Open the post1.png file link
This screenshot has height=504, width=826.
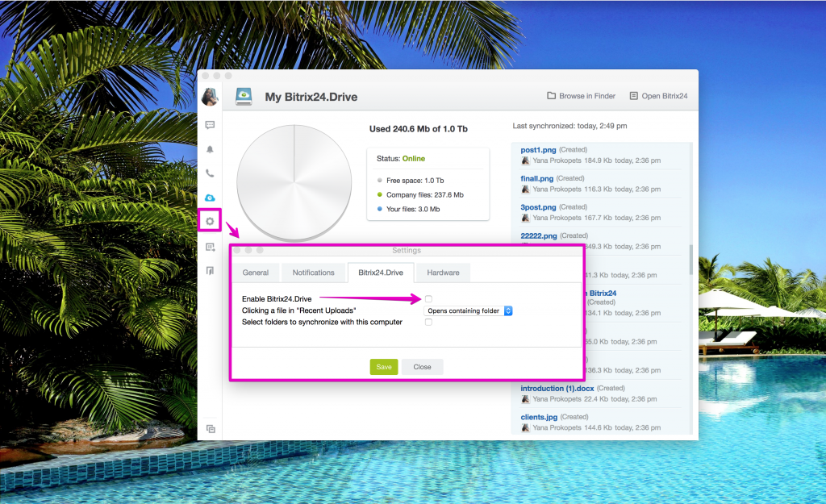538,150
